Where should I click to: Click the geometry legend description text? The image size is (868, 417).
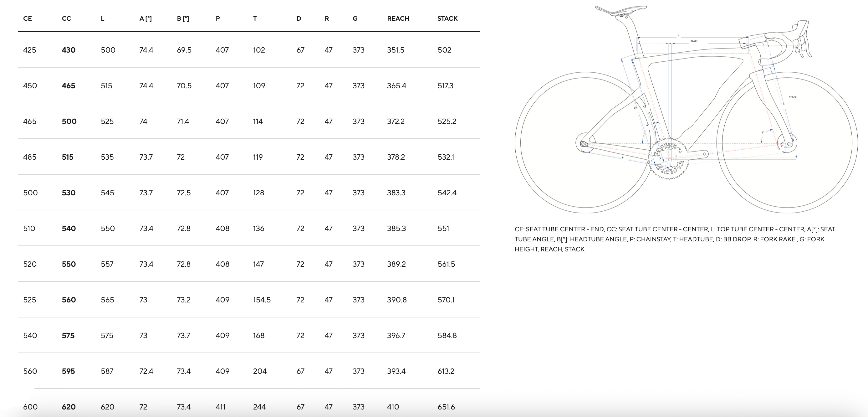[675, 239]
